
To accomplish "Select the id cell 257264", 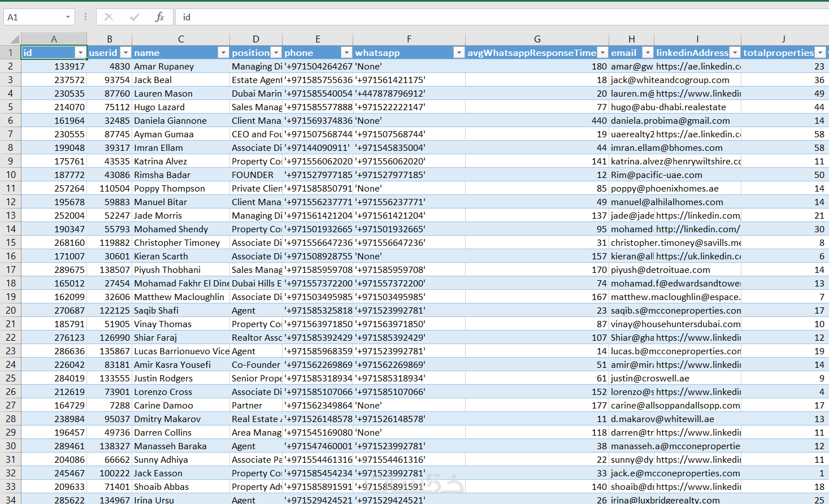I will 54,188.
